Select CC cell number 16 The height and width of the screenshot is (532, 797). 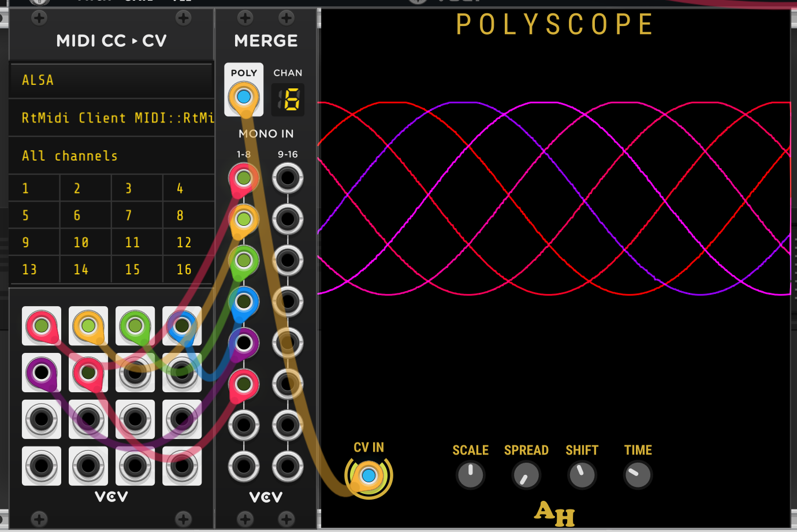pyautogui.click(x=188, y=270)
